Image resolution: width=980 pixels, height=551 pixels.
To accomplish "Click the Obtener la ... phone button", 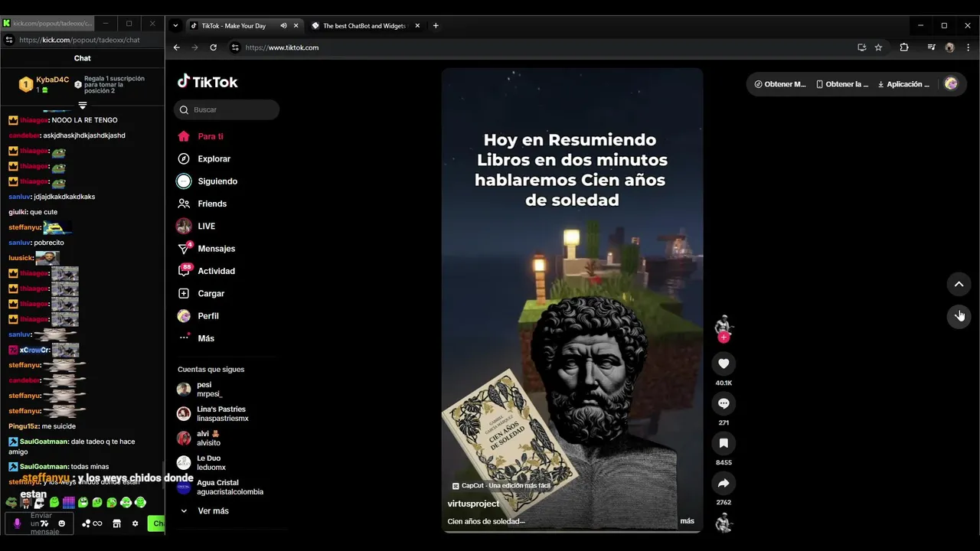I will [x=842, y=84].
